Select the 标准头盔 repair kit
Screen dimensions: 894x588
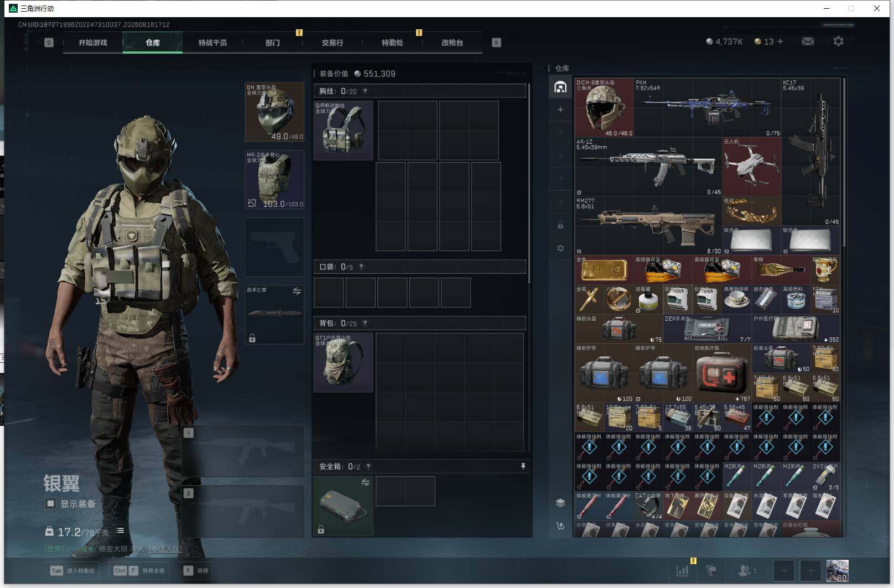(x=781, y=358)
